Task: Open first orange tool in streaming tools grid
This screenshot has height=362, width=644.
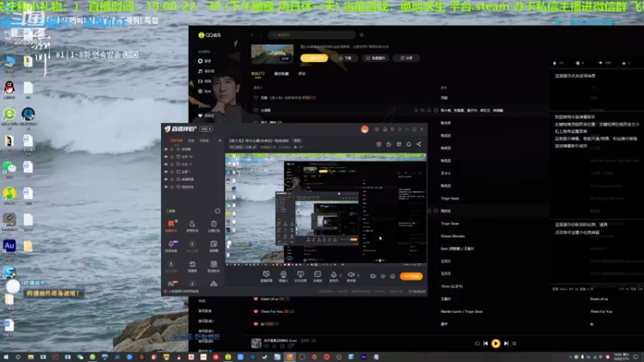Action: [171, 225]
